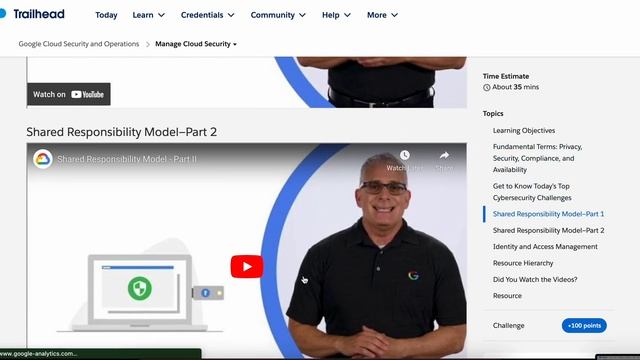Go to Learning Objectives topic

(524, 131)
